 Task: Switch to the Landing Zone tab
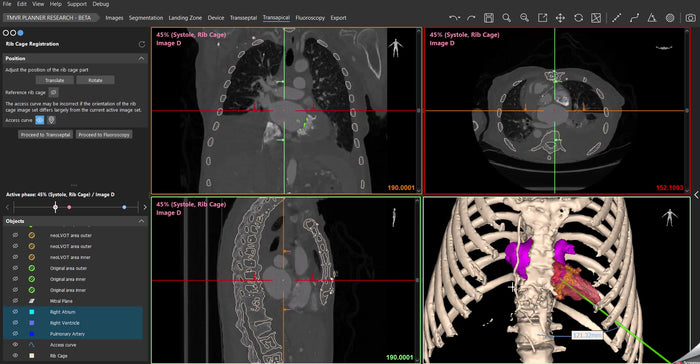tap(185, 18)
